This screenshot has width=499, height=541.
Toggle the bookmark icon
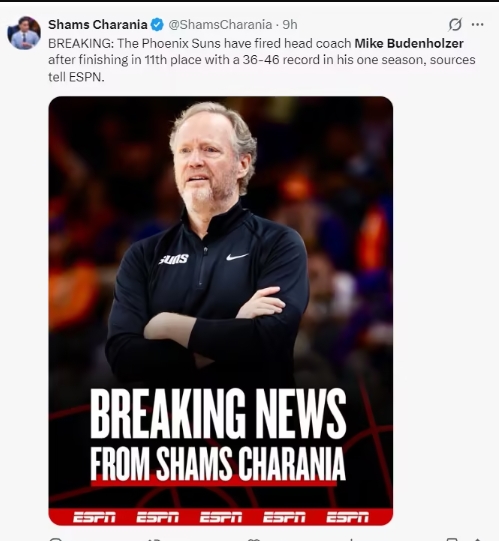point(452,539)
